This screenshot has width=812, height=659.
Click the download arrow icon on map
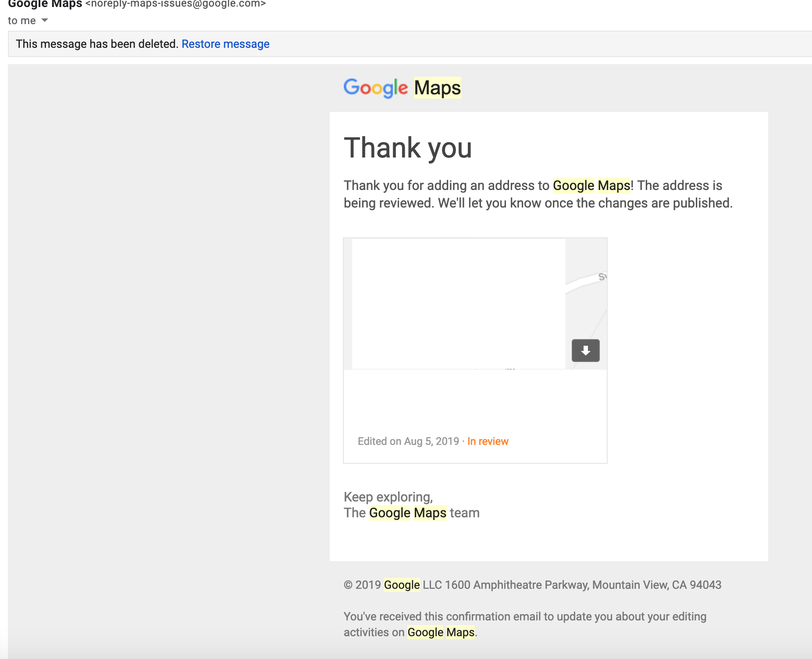click(585, 350)
